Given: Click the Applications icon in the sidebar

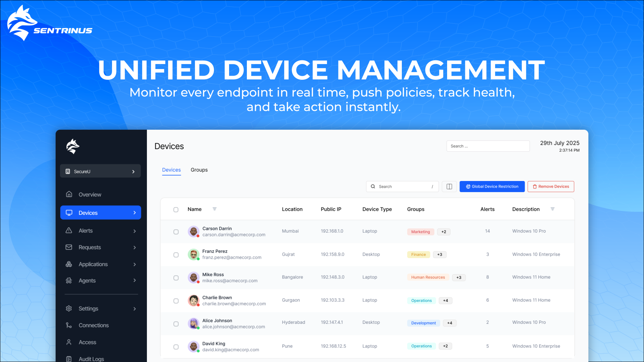Looking at the screenshot, I should [x=69, y=264].
